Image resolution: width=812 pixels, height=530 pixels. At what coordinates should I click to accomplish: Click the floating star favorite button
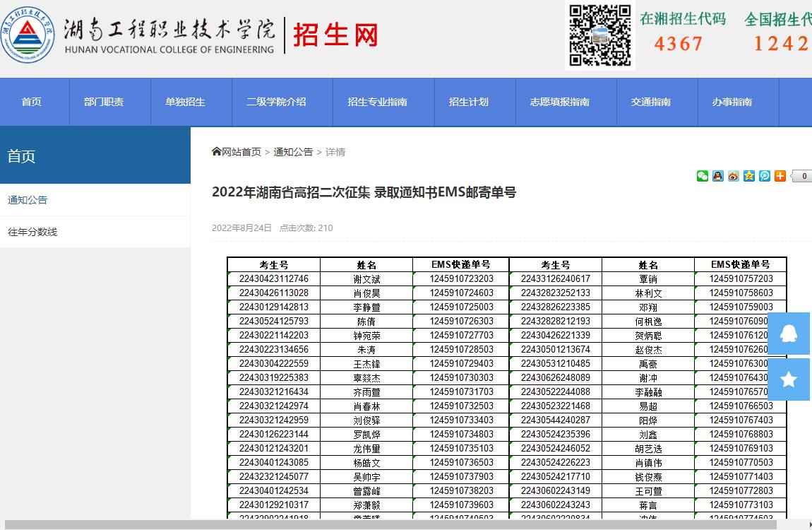coord(788,379)
